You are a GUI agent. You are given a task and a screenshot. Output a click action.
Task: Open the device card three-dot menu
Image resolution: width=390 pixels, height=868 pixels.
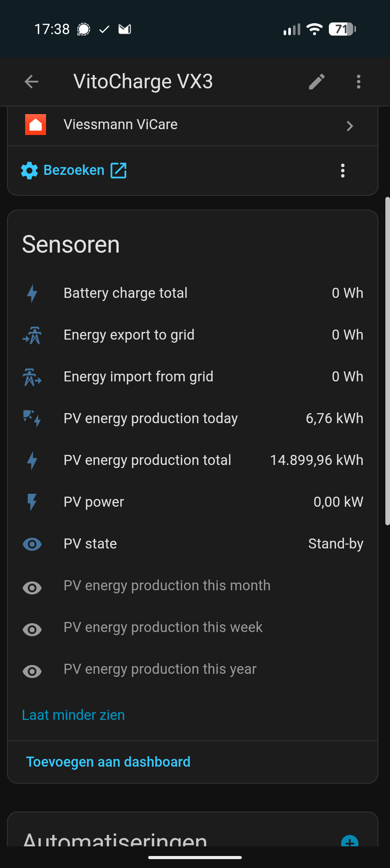(x=342, y=171)
